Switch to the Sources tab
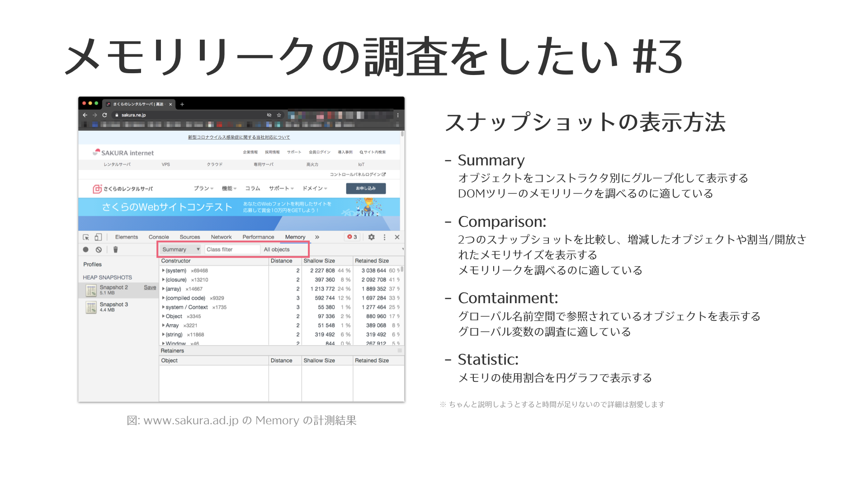 coord(190,237)
